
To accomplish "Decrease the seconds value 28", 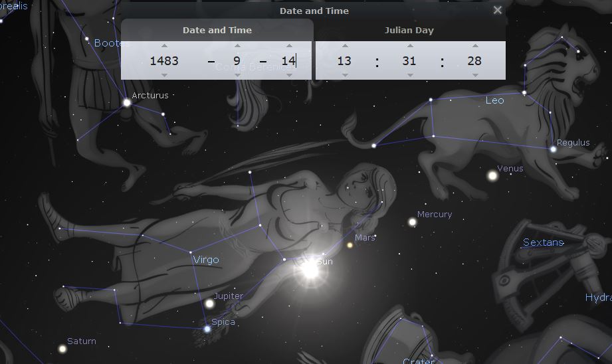I will click(x=475, y=75).
